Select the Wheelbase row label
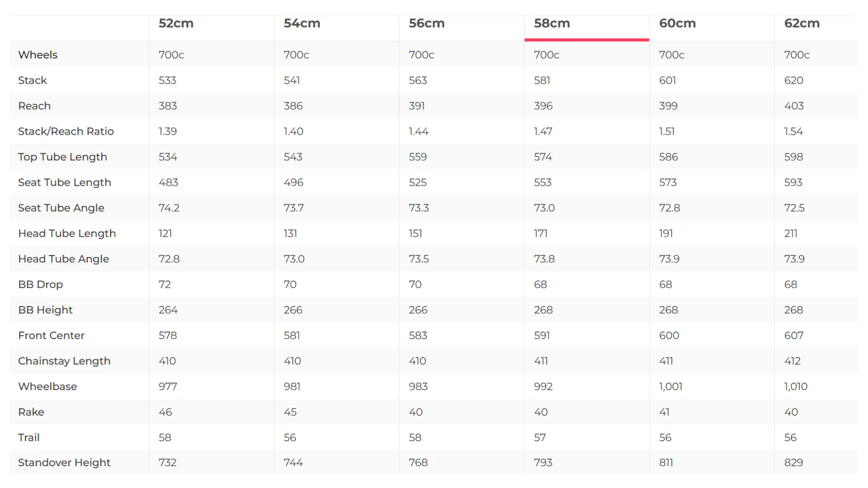 click(x=47, y=387)
